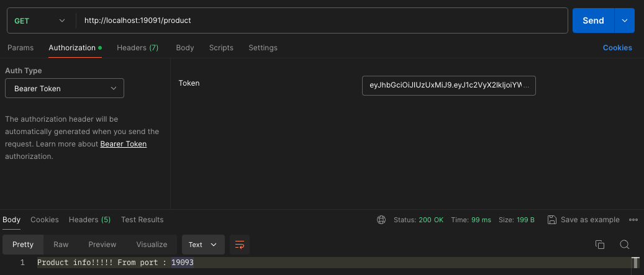Click the Auth Type label
The image size is (644, 275).
(x=24, y=71)
